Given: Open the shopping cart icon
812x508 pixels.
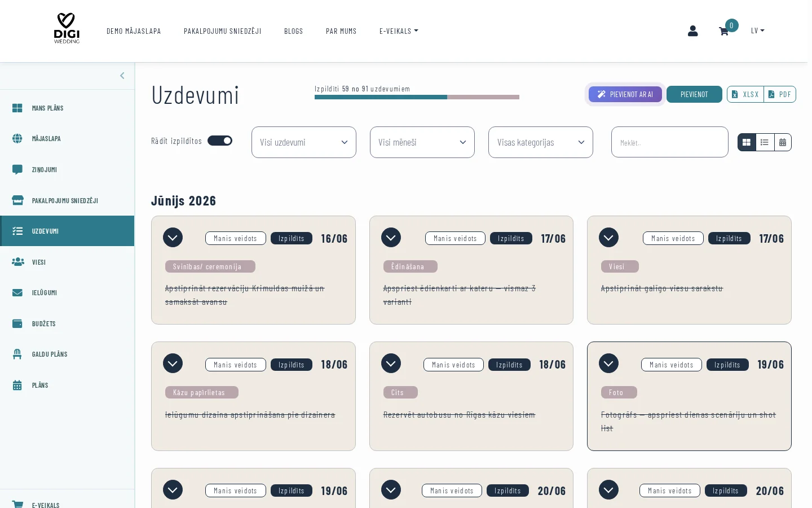Looking at the screenshot, I should pyautogui.click(x=724, y=31).
